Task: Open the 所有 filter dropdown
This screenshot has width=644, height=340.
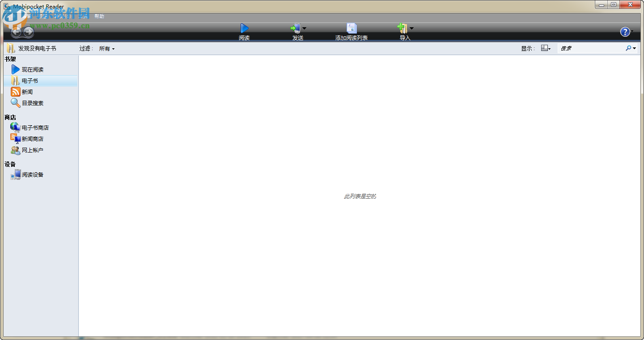Action: [x=107, y=49]
